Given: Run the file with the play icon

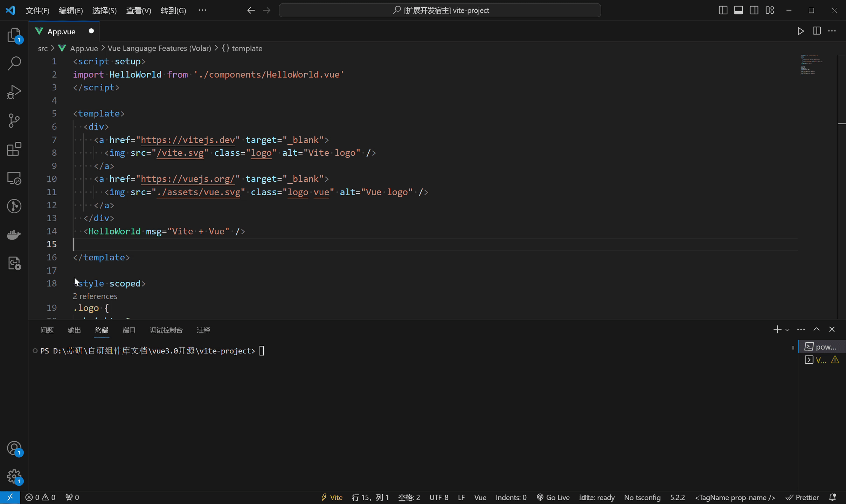Looking at the screenshot, I should 800,31.
